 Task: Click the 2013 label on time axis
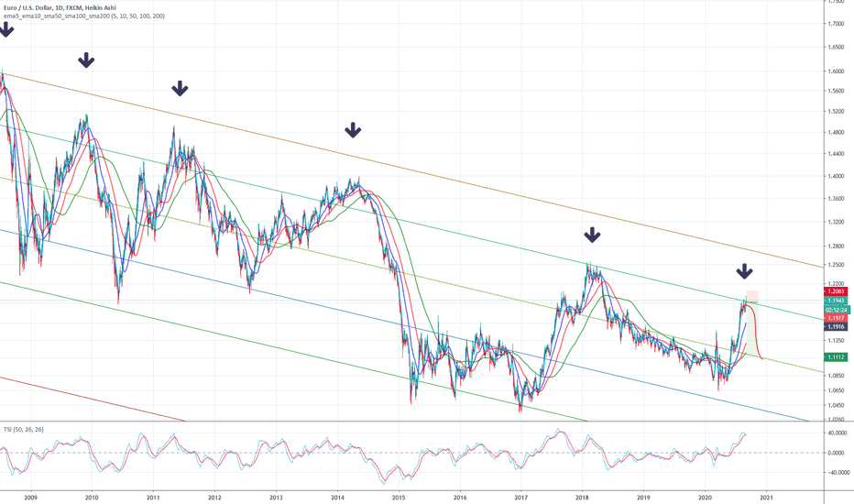276,497
